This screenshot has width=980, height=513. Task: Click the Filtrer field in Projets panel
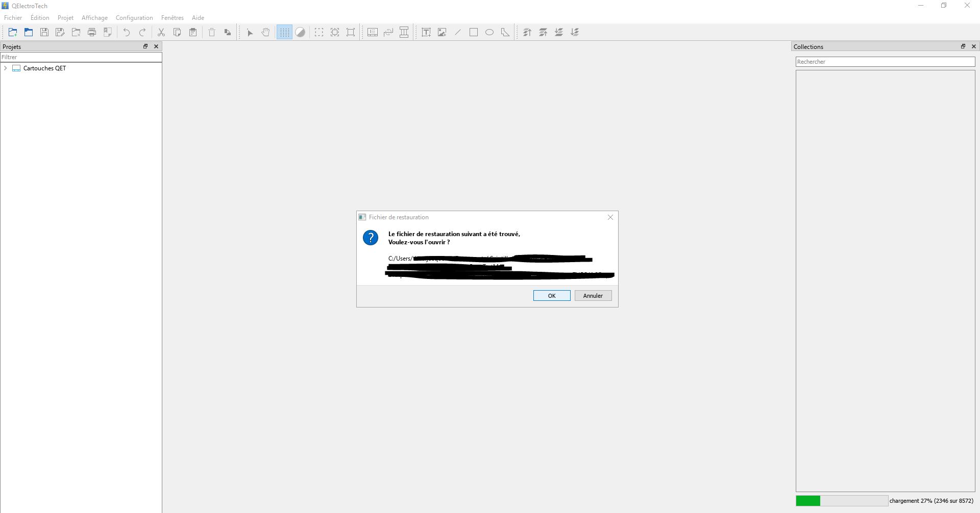coord(81,57)
